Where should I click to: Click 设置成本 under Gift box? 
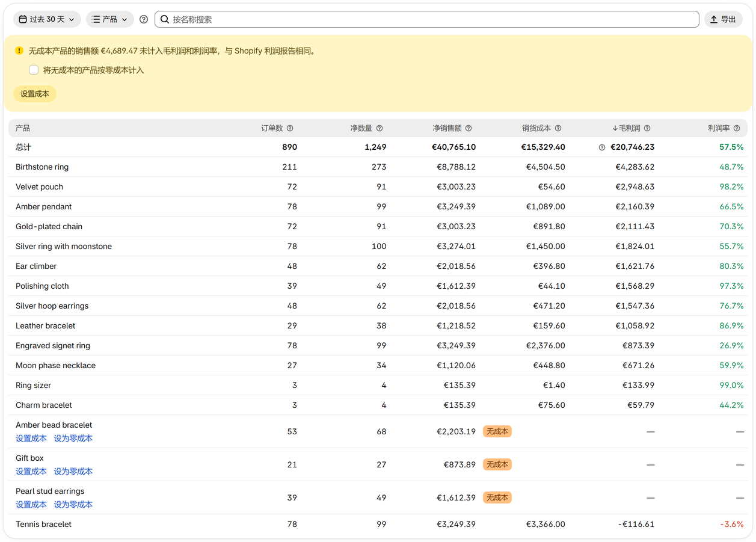[x=31, y=472]
